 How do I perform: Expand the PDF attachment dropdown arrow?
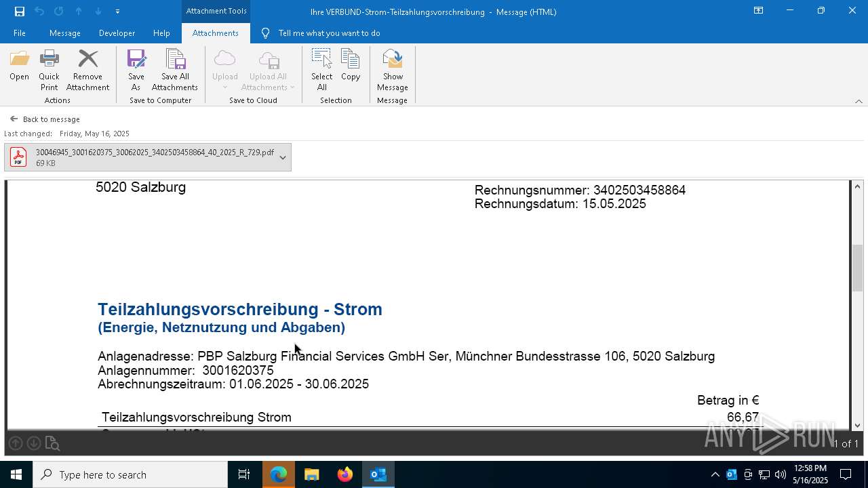point(283,157)
